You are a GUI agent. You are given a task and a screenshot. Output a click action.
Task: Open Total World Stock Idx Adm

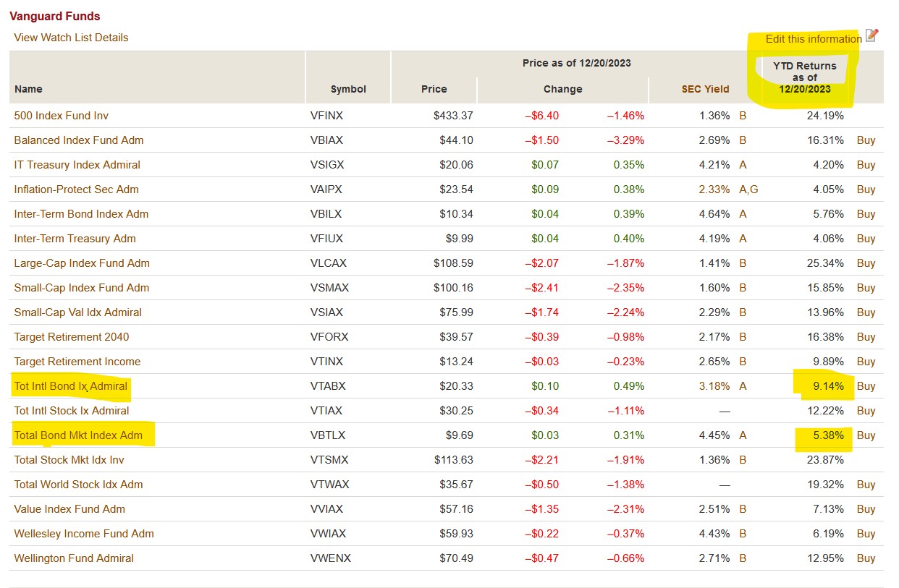click(79, 485)
